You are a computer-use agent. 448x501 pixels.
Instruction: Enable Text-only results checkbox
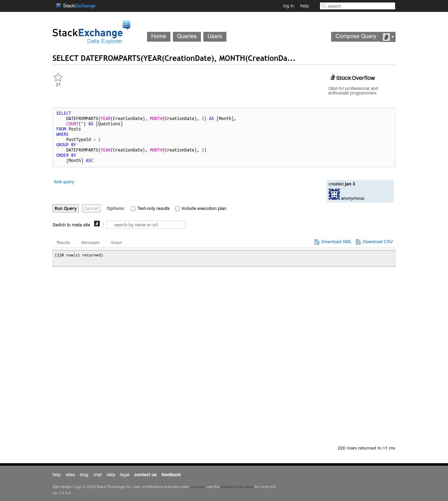pos(133,209)
